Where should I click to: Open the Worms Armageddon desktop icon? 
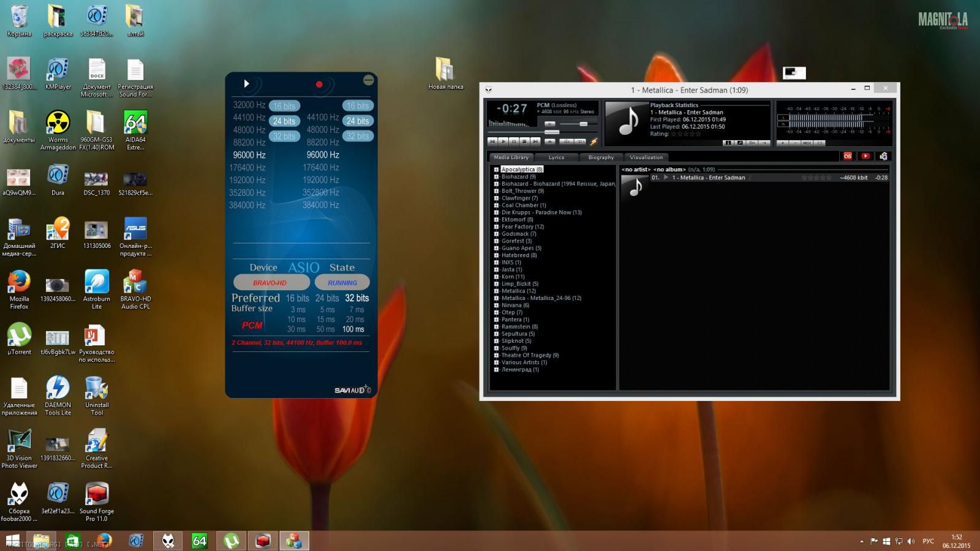click(58, 130)
